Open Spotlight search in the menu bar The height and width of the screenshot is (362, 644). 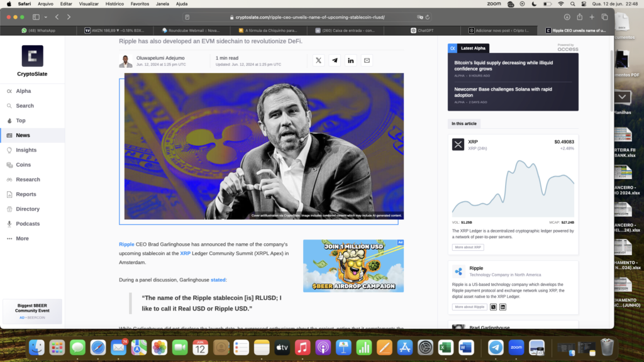pos(572,4)
